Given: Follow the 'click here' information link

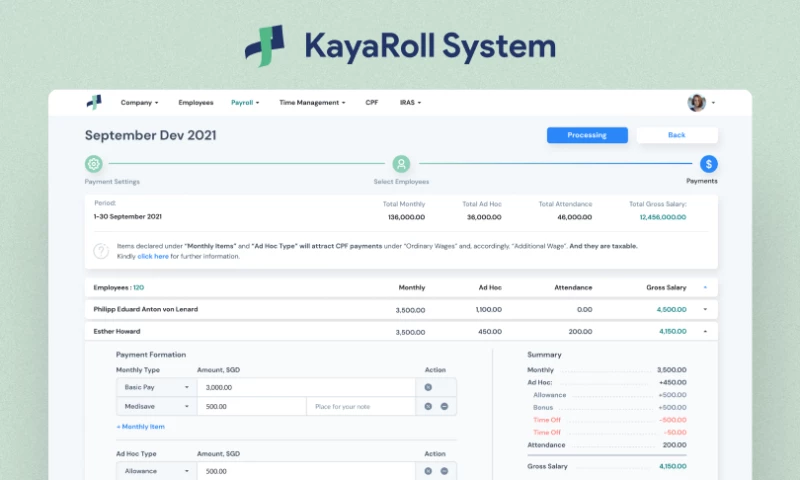Looking at the screenshot, I should tap(153, 257).
